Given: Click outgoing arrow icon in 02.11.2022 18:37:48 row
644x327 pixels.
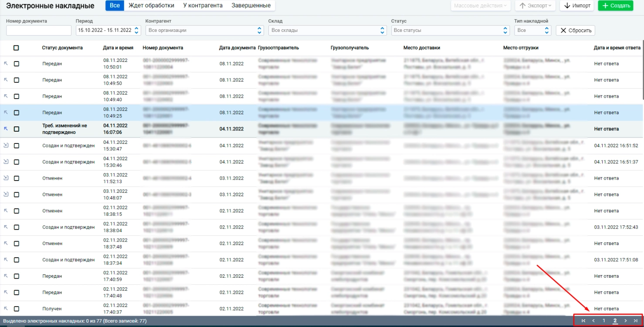Looking at the screenshot, I should tap(6, 243).
